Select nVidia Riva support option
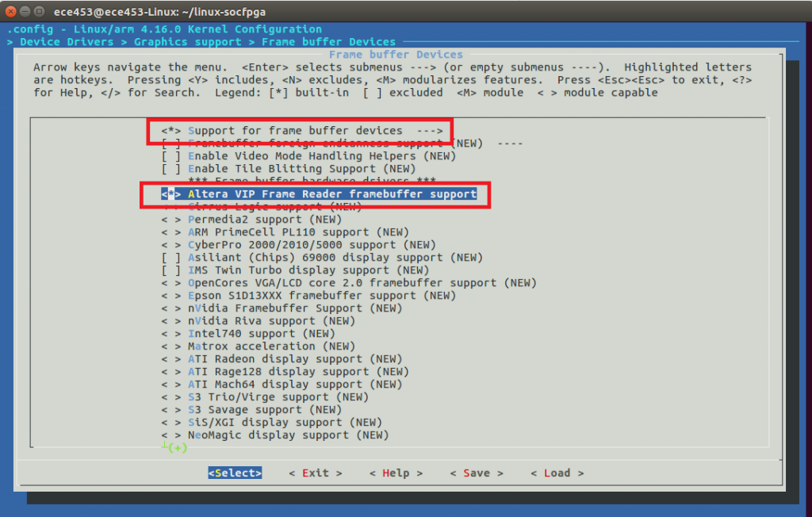 point(271,321)
